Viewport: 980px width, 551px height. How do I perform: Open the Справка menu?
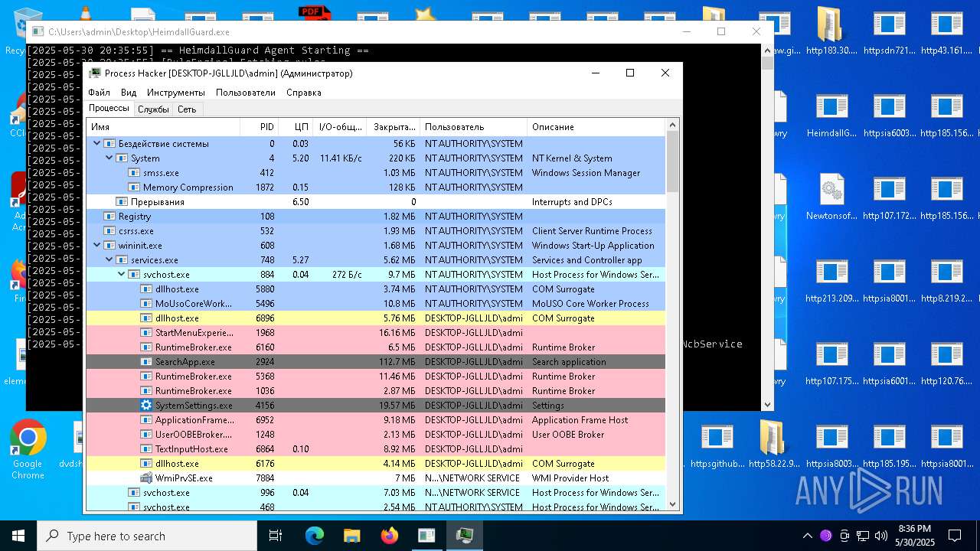click(304, 93)
